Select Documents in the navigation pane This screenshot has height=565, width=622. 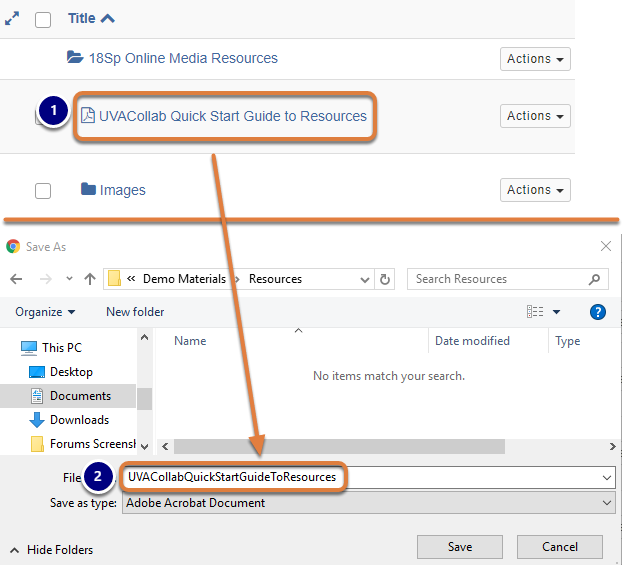pos(68,396)
